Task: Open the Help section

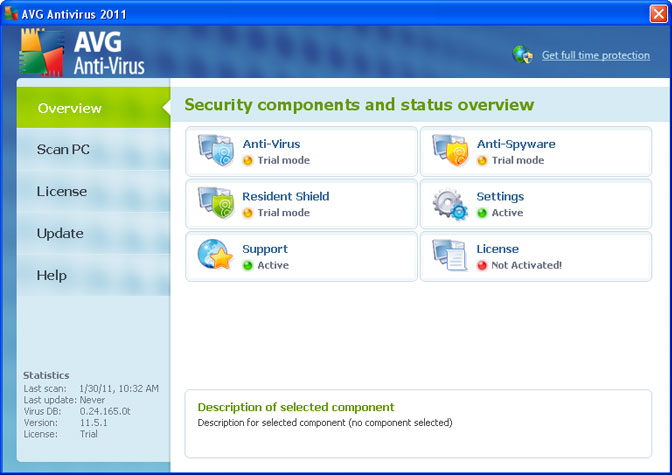Action: click(93, 276)
